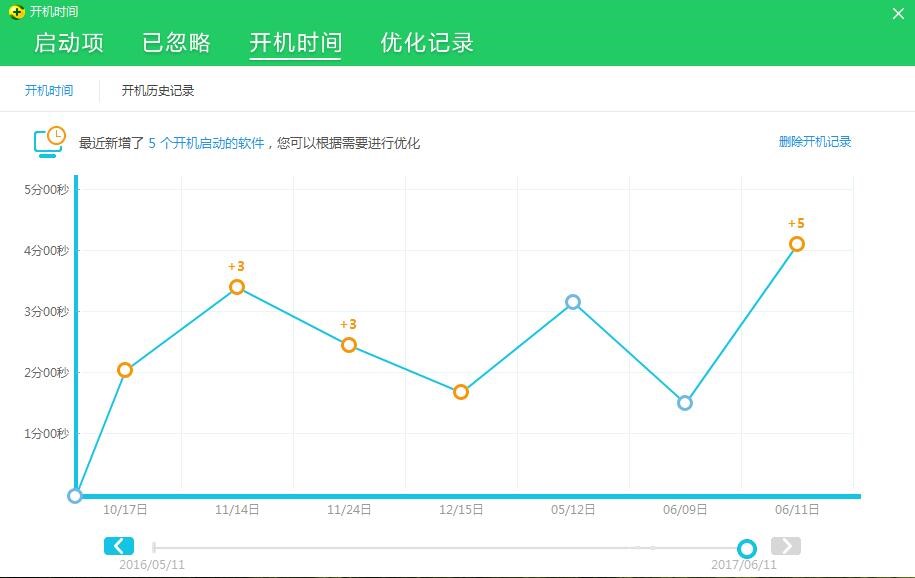Close the 开机时间 window
The image size is (915, 578).
[x=897, y=13]
